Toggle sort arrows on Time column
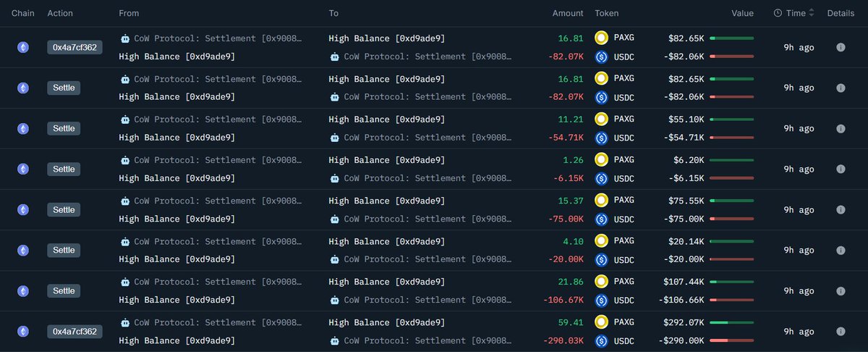This screenshot has height=352, width=868. pyautogui.click(x=811, y=13)
